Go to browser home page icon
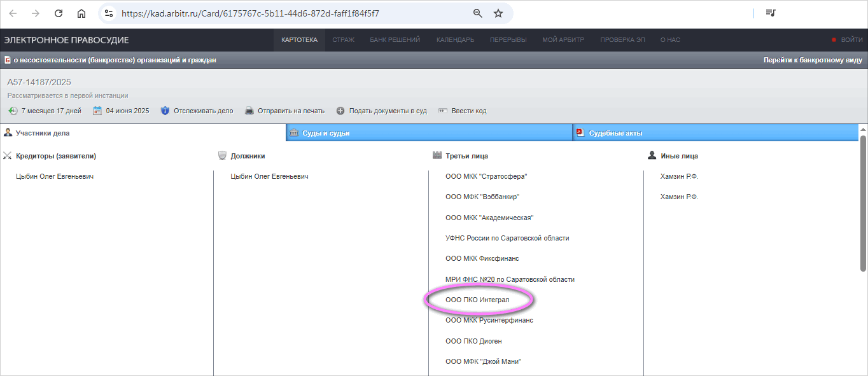Screen dimensions: 868x376 click(x=81, y=13)
